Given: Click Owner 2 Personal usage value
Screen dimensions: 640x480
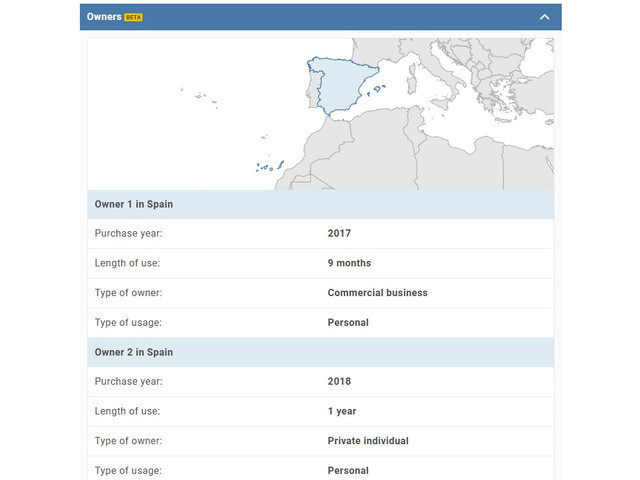Looking at the screenshot, I should coord(348,470).
